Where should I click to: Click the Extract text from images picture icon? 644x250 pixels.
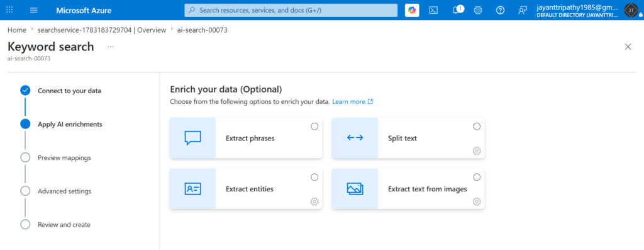coord(355,189)
